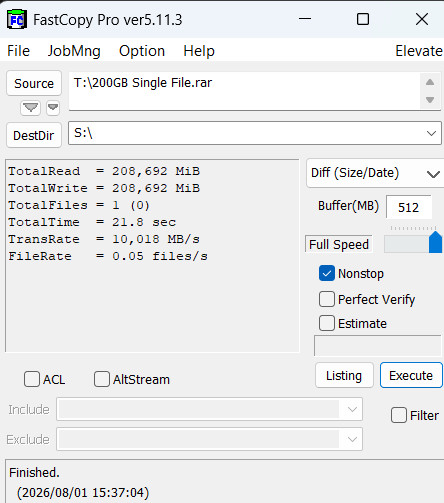Viewport: 444px width, 503px height.
Task: Open the Diff (Size/Date) mode dropdown
Action: 433,174
